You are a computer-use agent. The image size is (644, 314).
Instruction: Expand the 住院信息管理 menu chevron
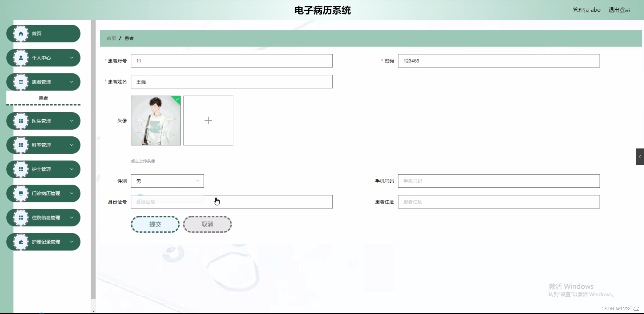tap(71, 217)
